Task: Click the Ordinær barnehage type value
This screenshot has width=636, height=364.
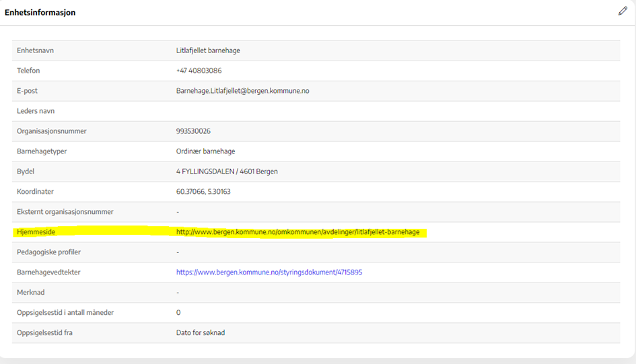Action: [205, 151]
